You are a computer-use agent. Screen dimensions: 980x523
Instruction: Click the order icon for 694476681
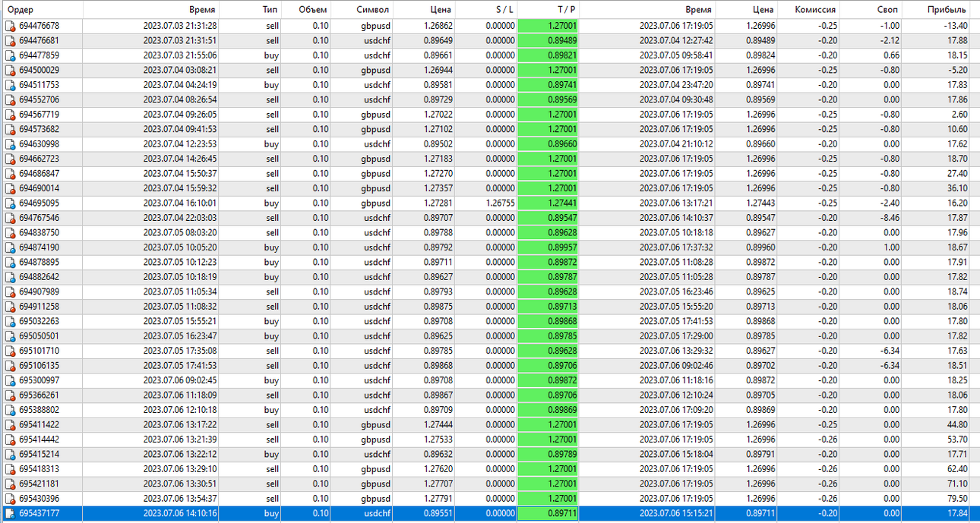pos(10,40)
